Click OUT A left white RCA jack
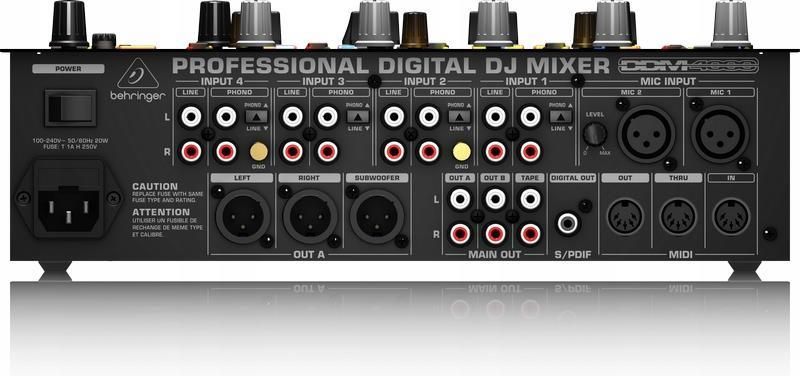Viewport: 800px width, 376px height. [x=460, y=199]
